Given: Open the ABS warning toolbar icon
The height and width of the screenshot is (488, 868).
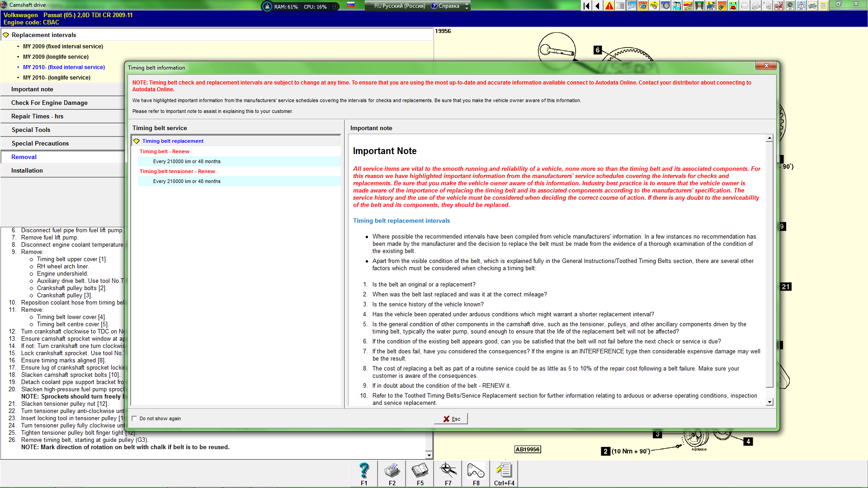Looking at the screenshot, I should 801,6.
